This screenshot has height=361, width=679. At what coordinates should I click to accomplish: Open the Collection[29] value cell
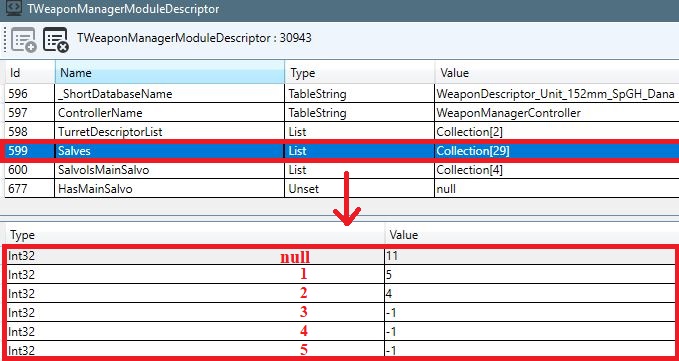557,151
